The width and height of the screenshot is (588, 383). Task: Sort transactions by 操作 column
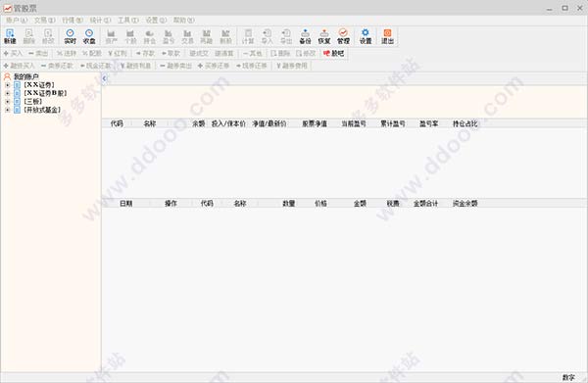(x=171, y=204)
